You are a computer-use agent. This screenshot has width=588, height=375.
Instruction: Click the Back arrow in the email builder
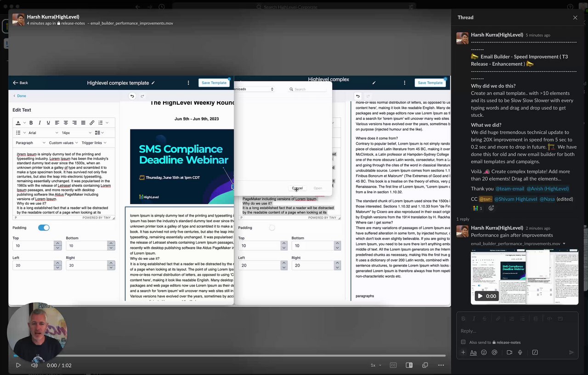pos(20,83)
